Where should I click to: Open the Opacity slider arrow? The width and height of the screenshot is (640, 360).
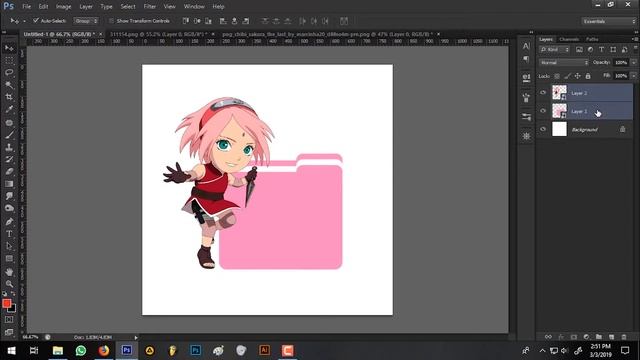tap(633, 62)
